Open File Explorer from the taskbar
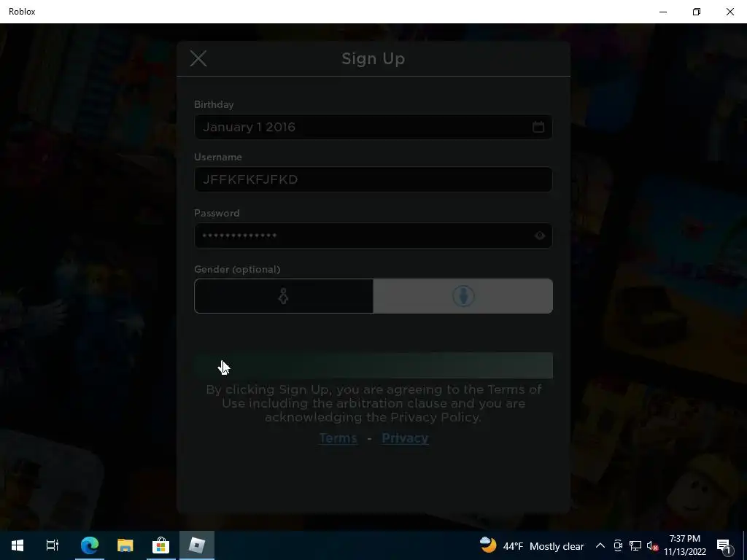This screenshot has width=747, height=560. click(125, 545)
